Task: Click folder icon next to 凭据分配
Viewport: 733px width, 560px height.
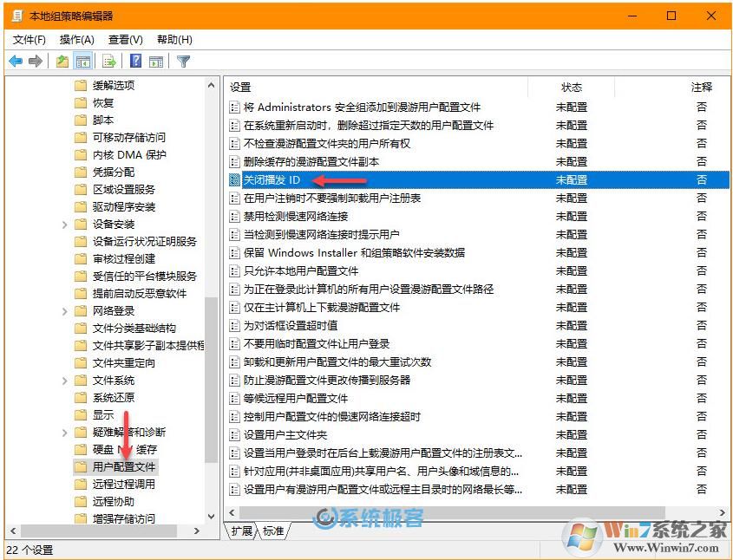Action: click(x=81, y=173)
